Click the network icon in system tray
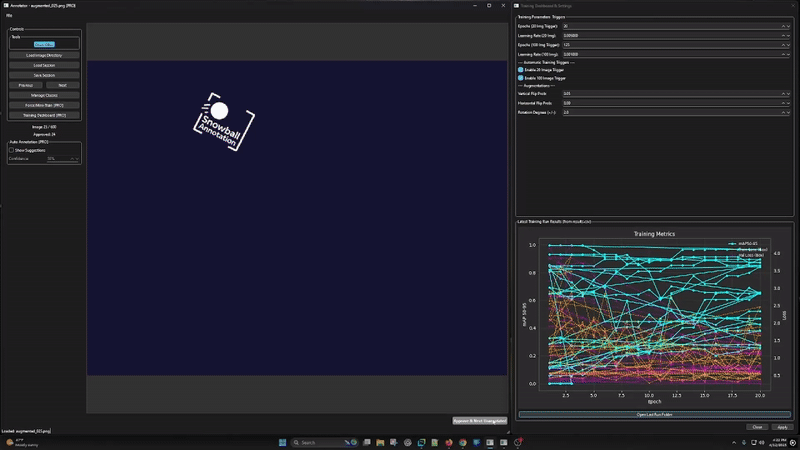This screenshot has width=800, height=450. pyautogui.click(x=753, y=442)
